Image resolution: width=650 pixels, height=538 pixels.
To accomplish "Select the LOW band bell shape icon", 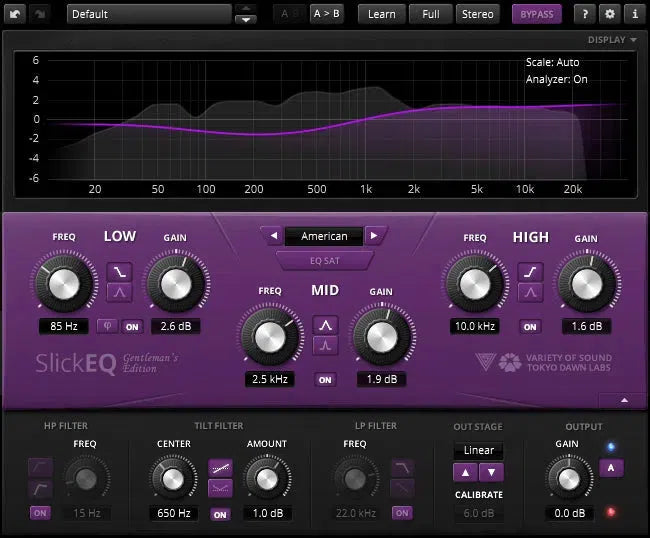I will tap(118, 292).
